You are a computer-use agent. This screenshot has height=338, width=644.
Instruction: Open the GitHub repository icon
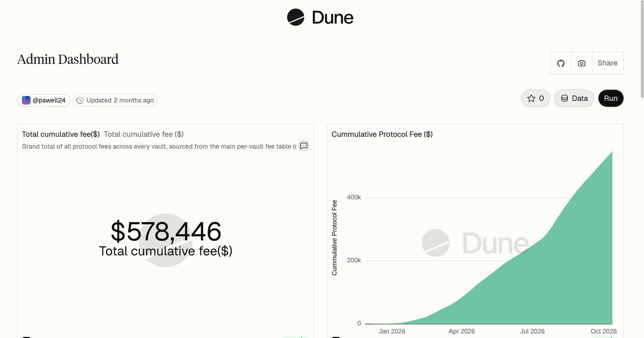tap(561, 63)
